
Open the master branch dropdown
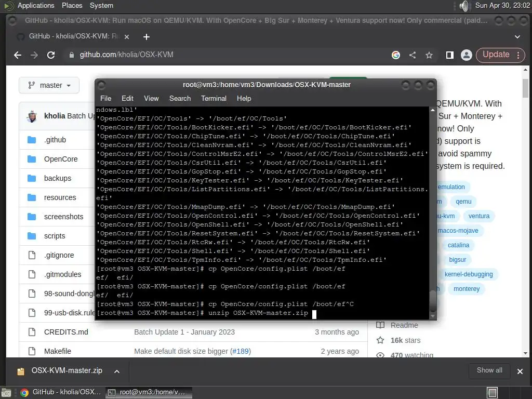point(49,85)
